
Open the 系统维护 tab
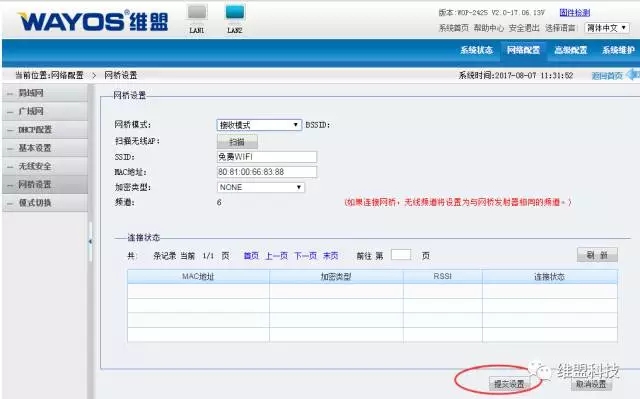click(618, 50)
